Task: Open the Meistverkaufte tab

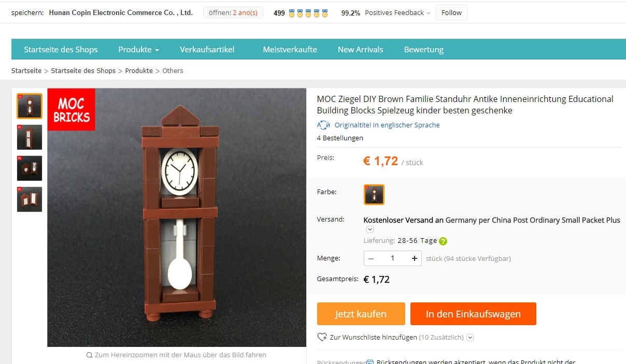Action: 290,50
